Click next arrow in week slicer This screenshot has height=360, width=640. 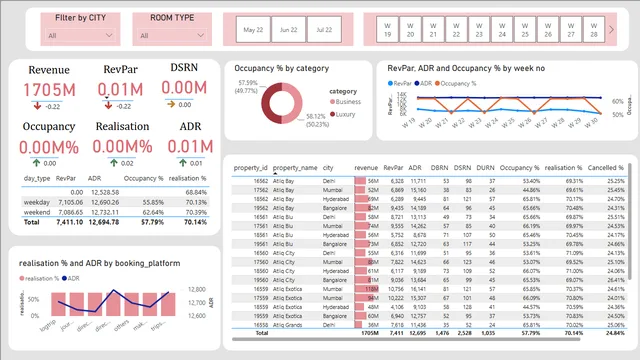point(611,29)
